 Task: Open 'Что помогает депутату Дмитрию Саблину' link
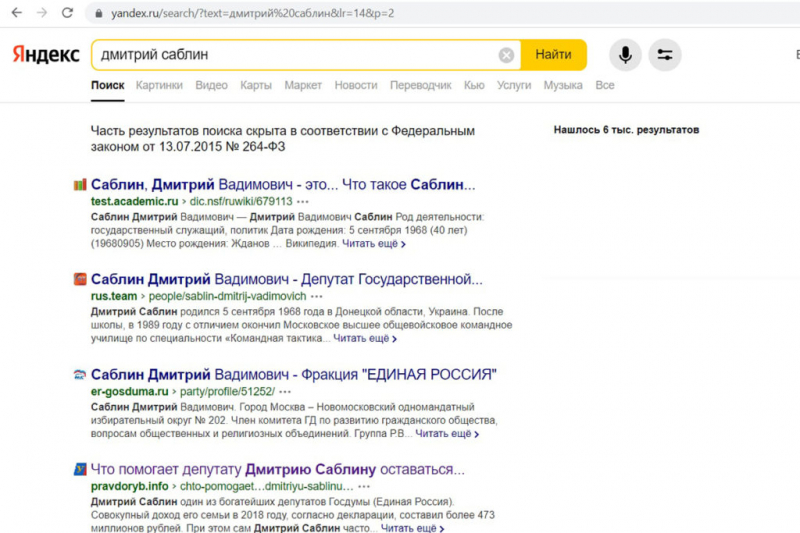(x=278, y=469)
